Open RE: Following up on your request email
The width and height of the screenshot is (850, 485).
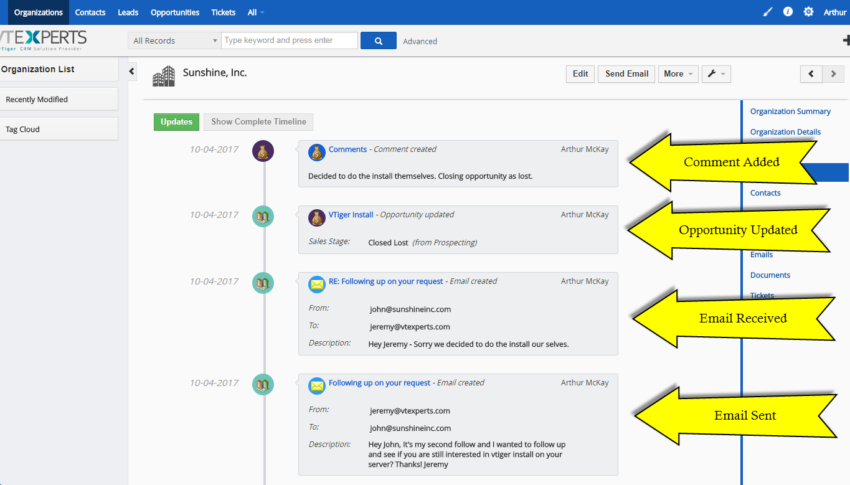(385, 281)
